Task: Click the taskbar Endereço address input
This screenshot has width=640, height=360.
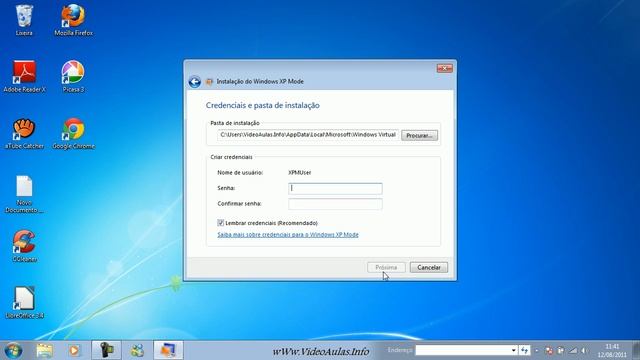Action: click(463, 350)
